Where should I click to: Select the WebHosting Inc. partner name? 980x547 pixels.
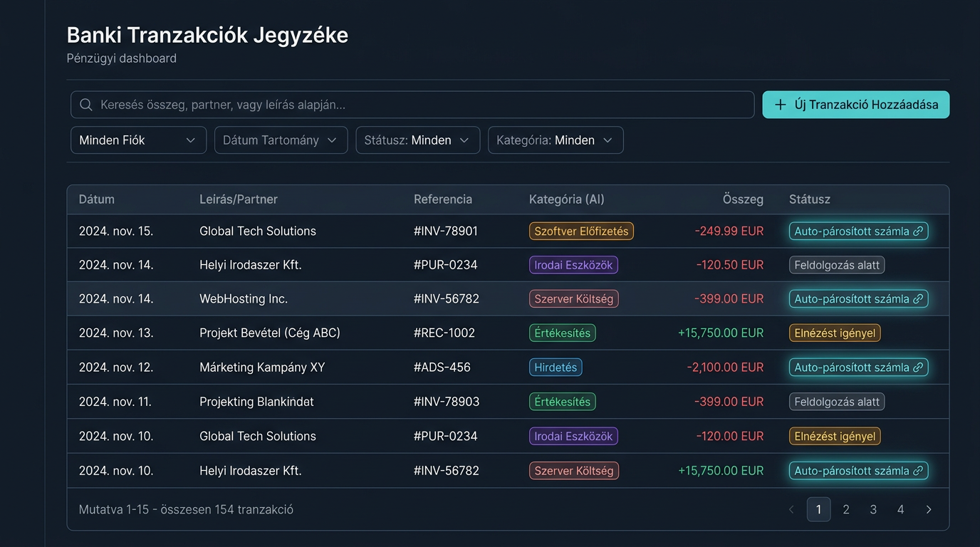244,299
